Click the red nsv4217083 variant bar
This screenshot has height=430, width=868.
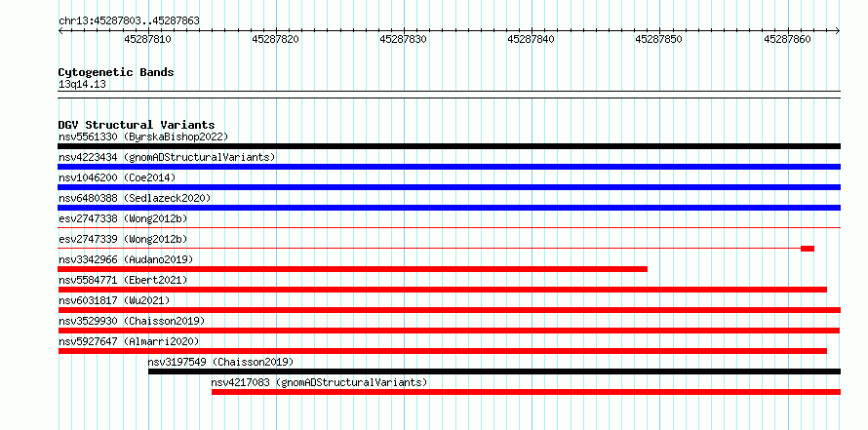pos(526,392)
